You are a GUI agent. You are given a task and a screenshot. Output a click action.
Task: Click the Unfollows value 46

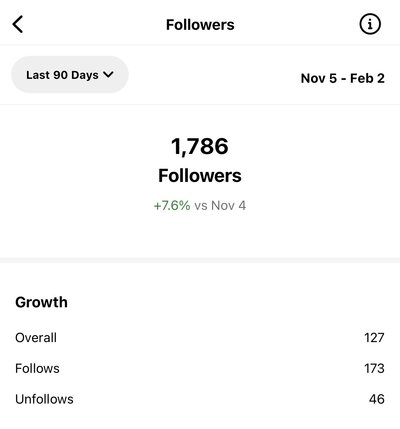click(x=377, y=399)
